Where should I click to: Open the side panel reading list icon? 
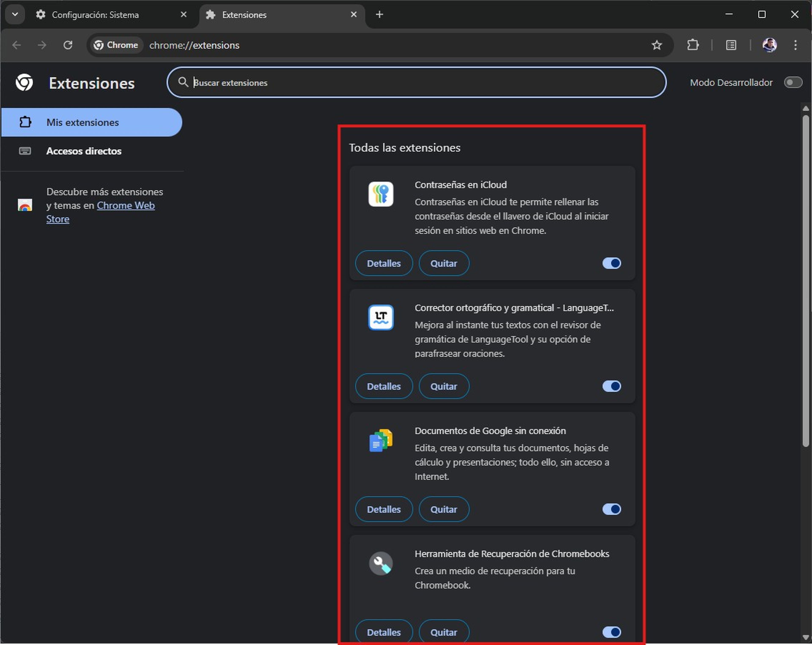tap(731, 45)
